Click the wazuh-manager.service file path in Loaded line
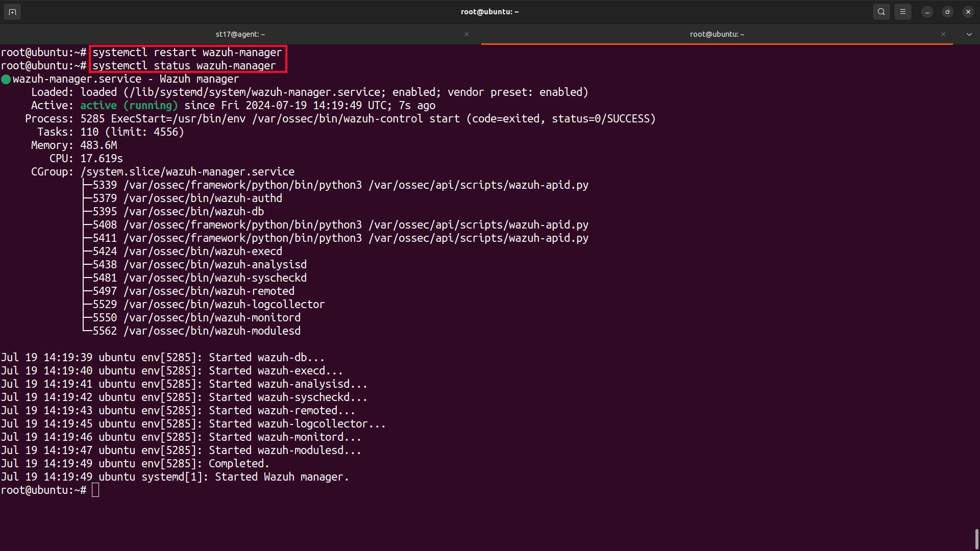The height and width of the screenshot is (551, 980). [x=257, y=92]
